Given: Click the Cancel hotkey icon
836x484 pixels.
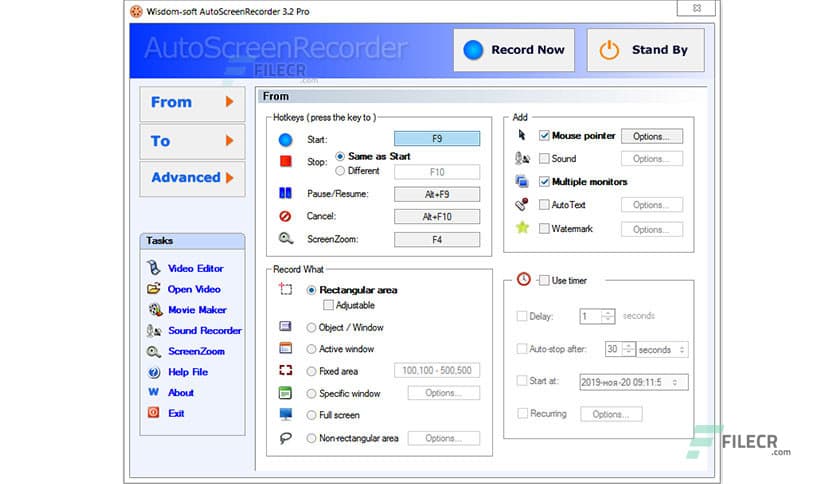Looking at the screenshot, I should tap(285, 216).
